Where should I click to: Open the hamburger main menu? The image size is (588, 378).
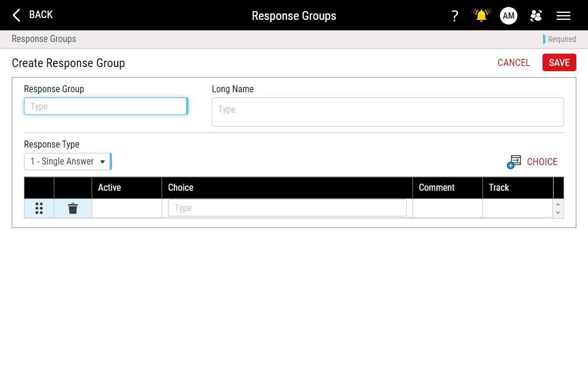563,16
